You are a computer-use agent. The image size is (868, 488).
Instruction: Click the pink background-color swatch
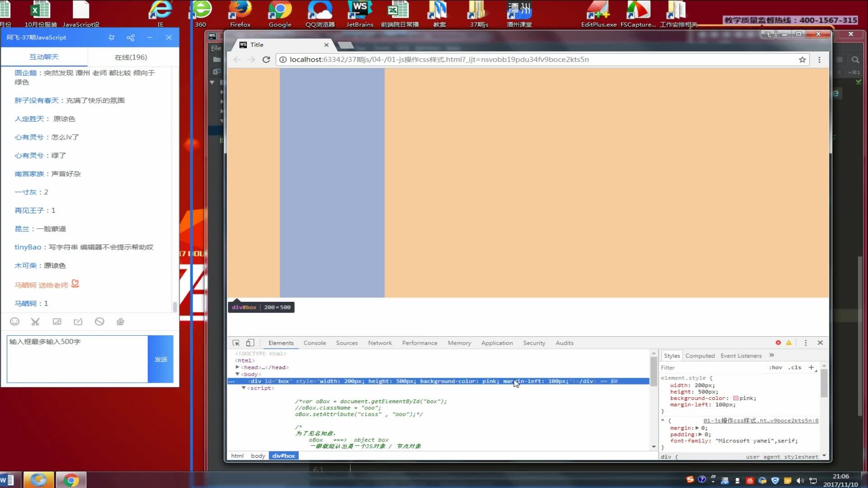coord(736,398)
